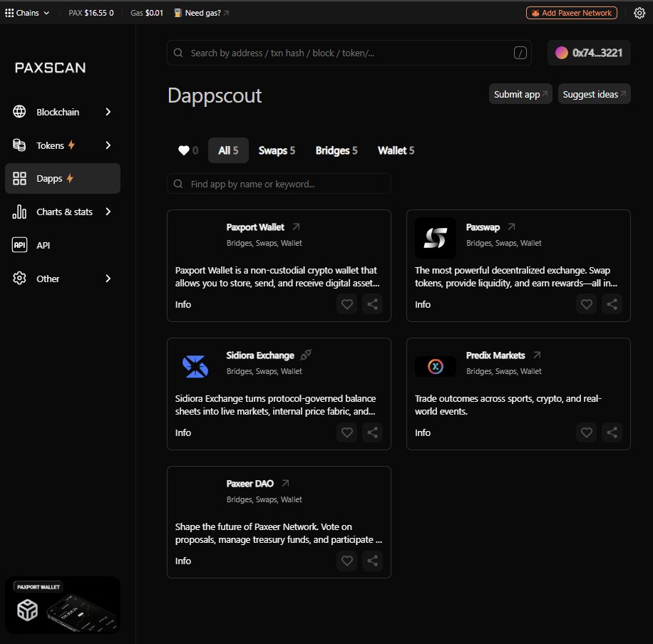Click the Dapps grid icon
The width and height of the screenshot is (653, 644).
pos(19,179)
